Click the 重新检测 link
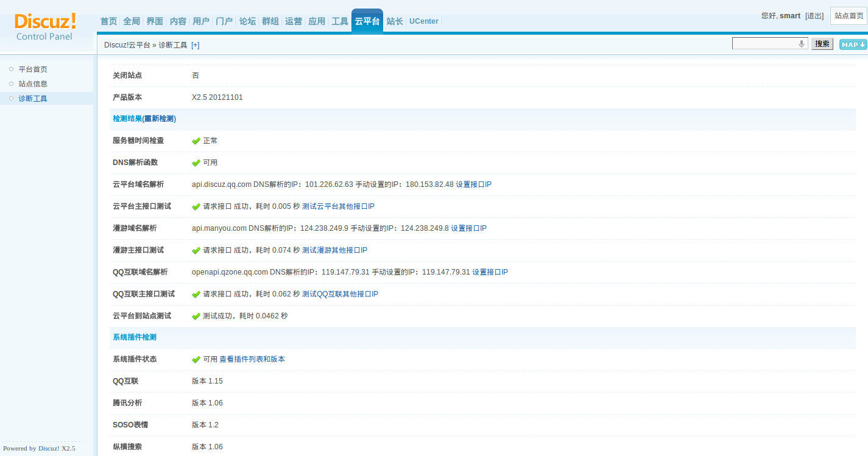Image resolution: width=868 pixels, height=456 pixels. [159, 119]
